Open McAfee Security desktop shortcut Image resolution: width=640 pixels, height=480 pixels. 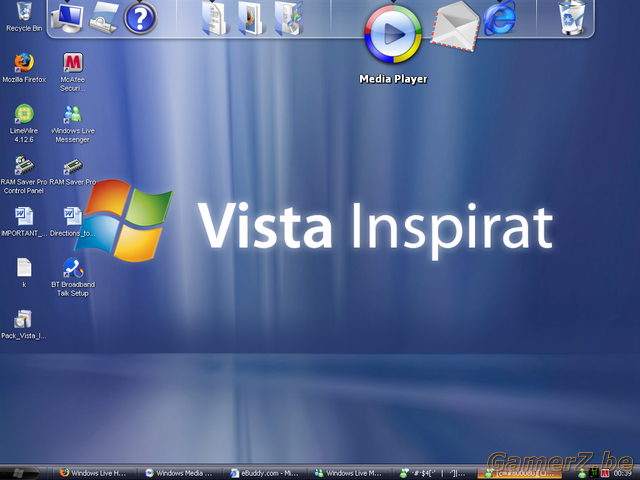click(x=73, y=72)
